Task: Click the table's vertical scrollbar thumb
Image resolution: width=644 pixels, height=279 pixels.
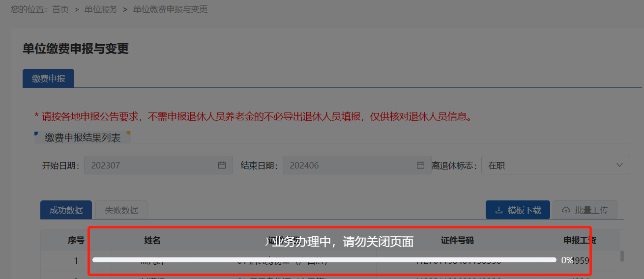Action: point(622,256)
